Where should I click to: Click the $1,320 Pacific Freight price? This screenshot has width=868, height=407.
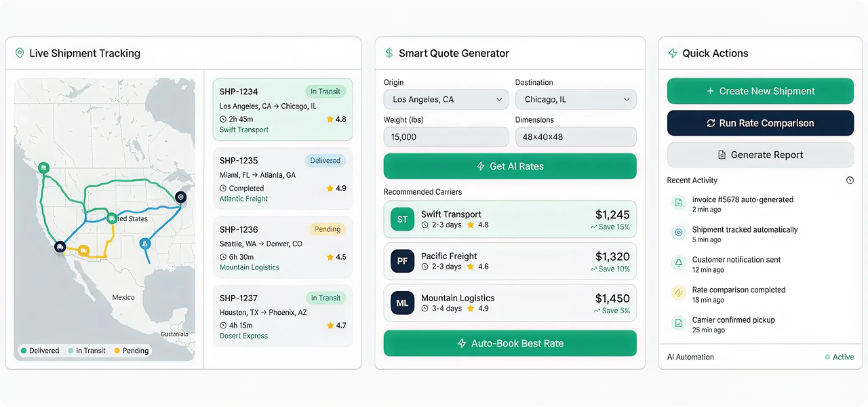coord(612,256)
